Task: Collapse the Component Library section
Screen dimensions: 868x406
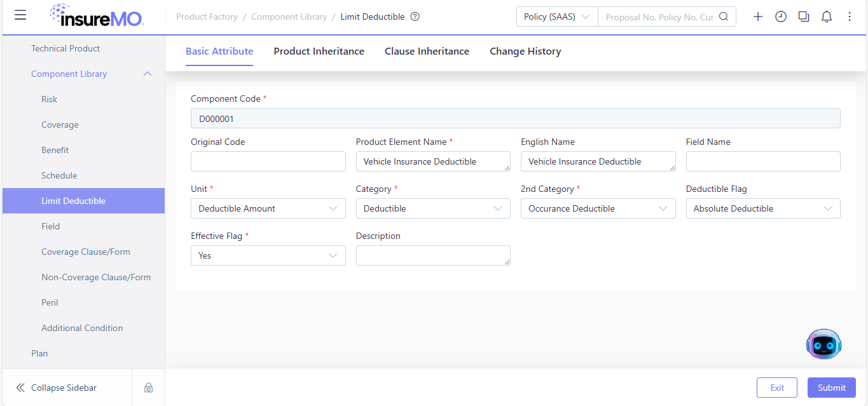Action: coord(148,74)
